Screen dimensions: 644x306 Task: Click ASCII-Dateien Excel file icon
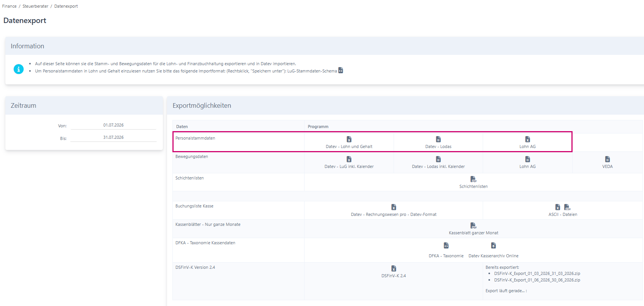pos(558,207)
